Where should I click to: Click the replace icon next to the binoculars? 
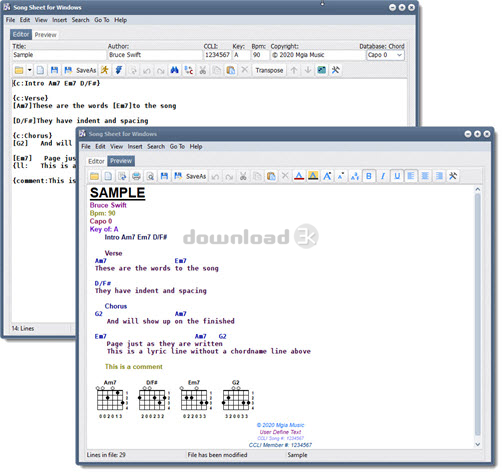tap(189, 70)
